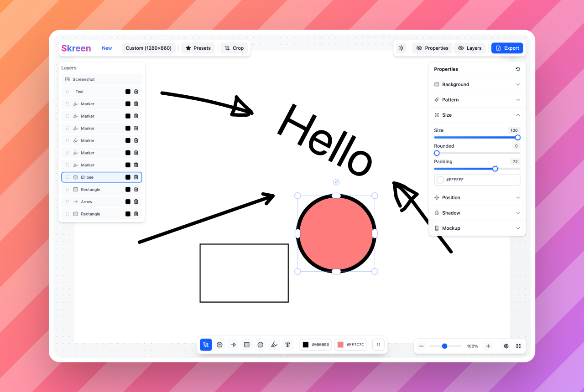Toggle Properties panel visibility
The height and width of the screenshot is (392, 584).
pyautogui.click(x=432, y=48)
